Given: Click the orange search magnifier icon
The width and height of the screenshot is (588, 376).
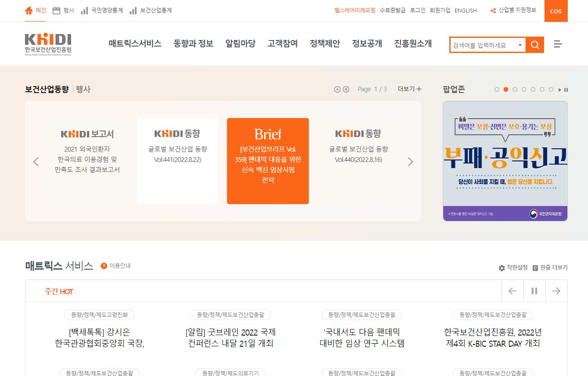Looking at the screenshot, I should (x=535, y=45).
